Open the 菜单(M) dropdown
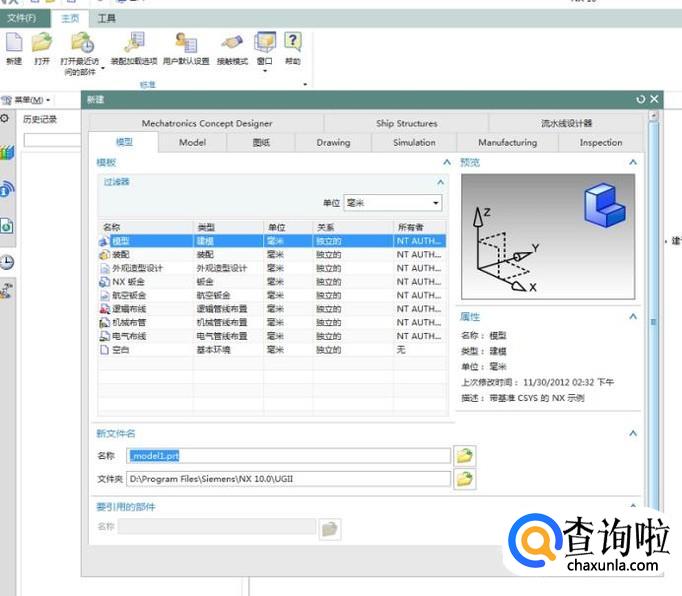Image resolution: width=682 pixels, height=596 pixels. (x=27, y=100)
